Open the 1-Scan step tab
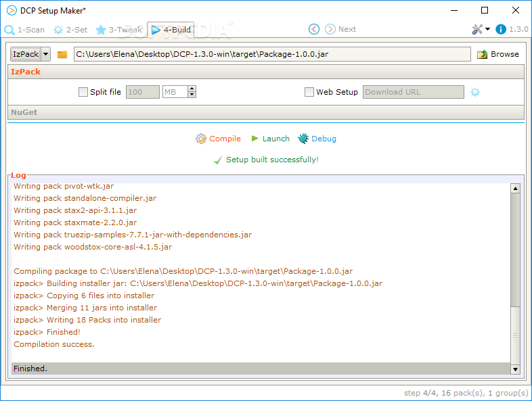This screenshot has height=401, width=532. point(24,30)
